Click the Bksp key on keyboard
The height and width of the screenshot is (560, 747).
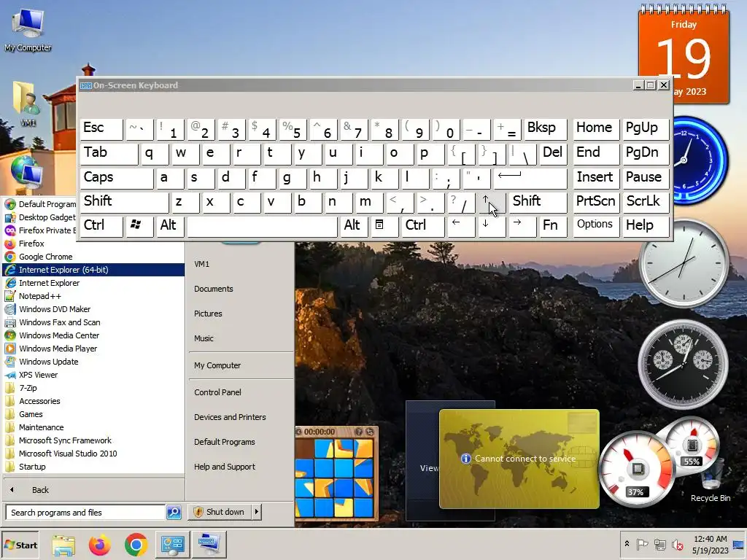(545, 128)
